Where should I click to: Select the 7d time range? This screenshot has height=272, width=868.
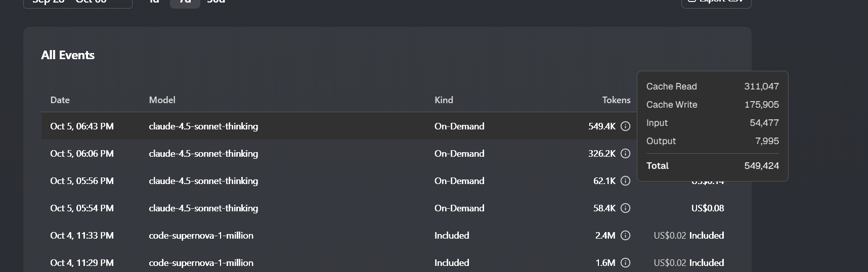[185, 2]
